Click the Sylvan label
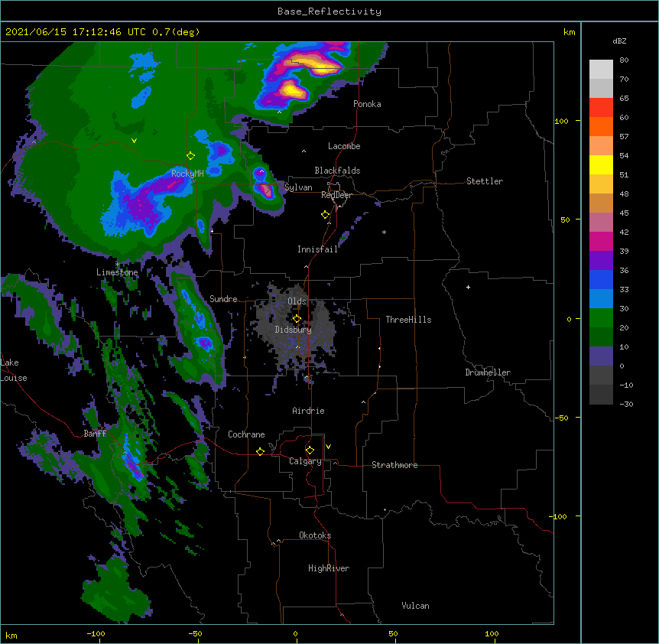 tap(298, 187)
